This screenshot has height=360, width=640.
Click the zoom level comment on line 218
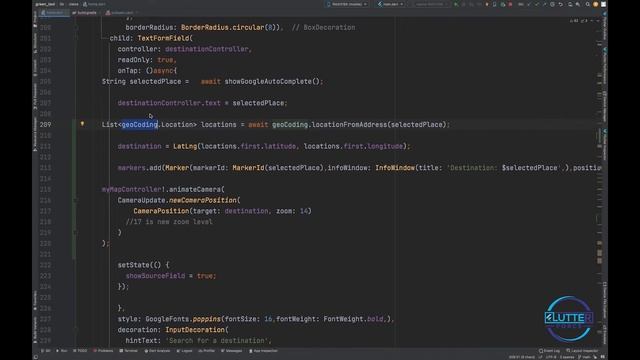coord(169,222)
